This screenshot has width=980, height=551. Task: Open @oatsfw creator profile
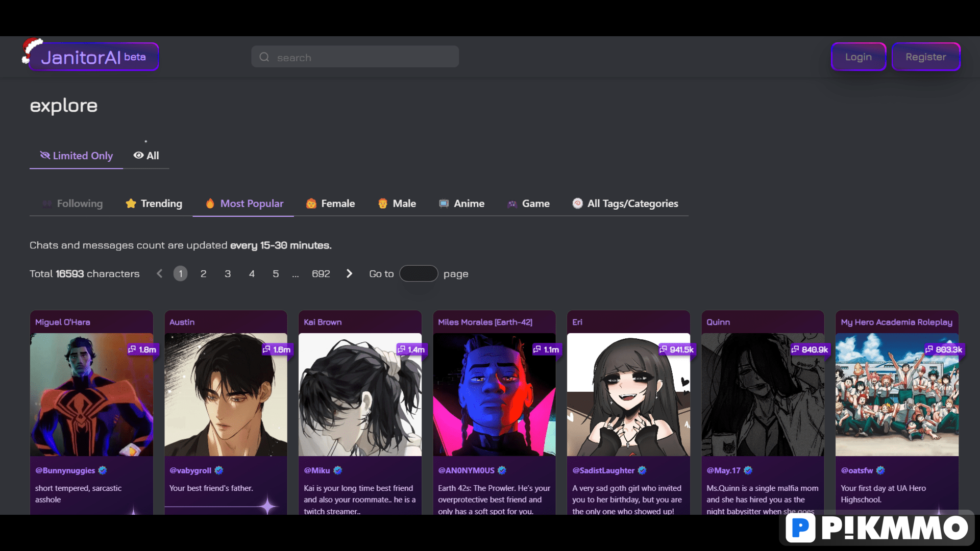[857, 470]
